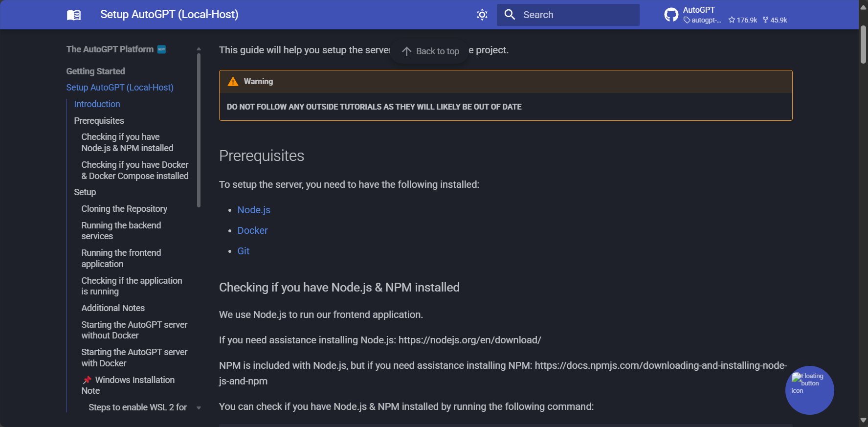Click sidebar scrollbar down arrow
Image resolution: width=868 pixels, height=427 pixels.
click(199, 408)
